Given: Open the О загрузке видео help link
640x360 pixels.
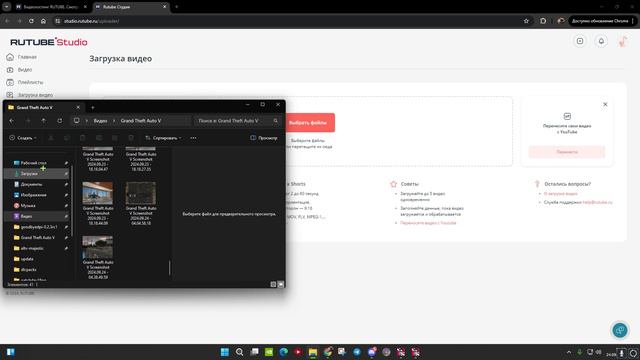Looking at the screenshot, I should pos(560,193).
